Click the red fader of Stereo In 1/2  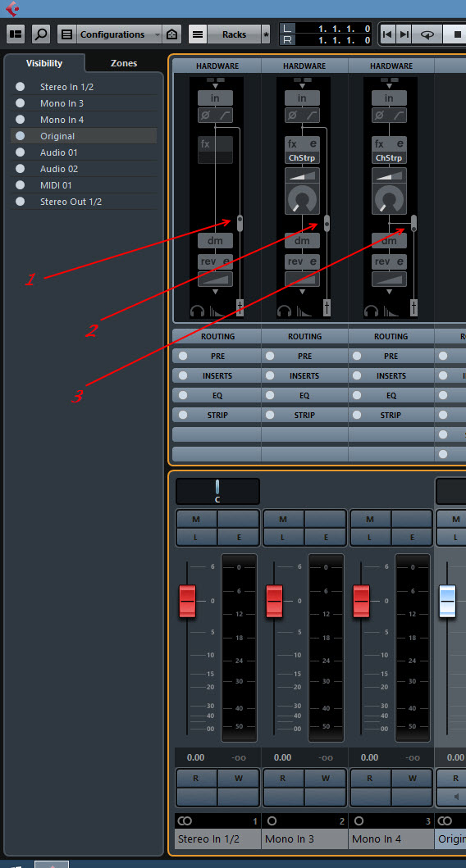[187, 601]
